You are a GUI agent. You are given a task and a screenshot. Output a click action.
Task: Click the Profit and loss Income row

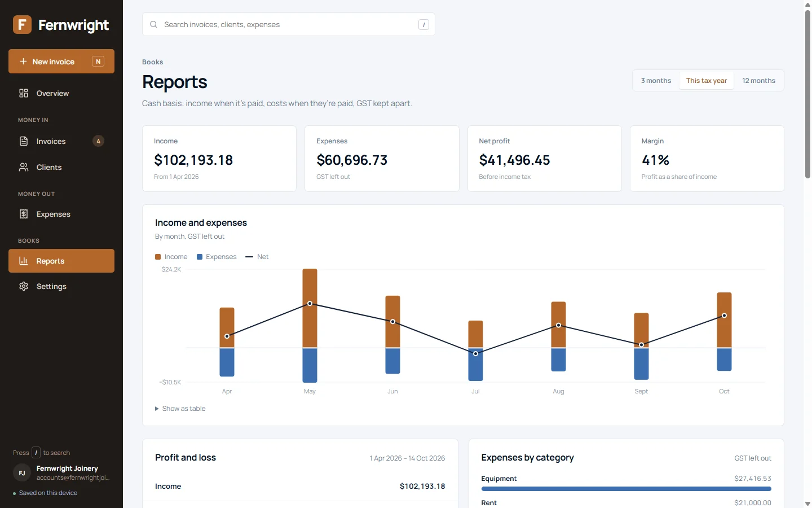(x=300, y=486)
